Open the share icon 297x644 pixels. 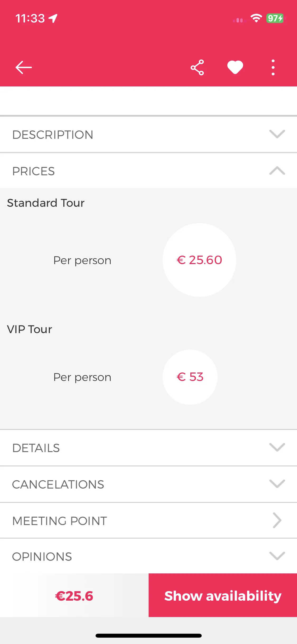197,67
